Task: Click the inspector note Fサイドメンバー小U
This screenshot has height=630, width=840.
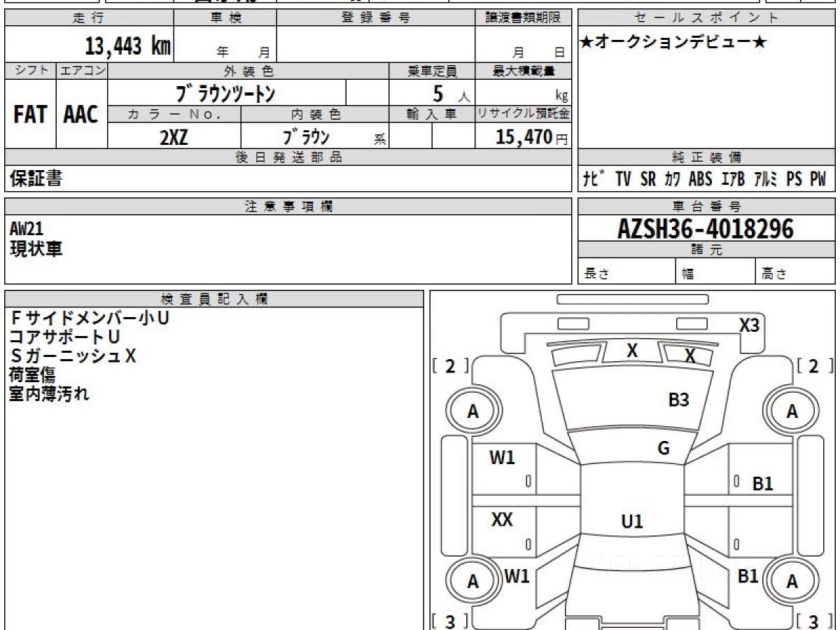Action: click(90, 317)
